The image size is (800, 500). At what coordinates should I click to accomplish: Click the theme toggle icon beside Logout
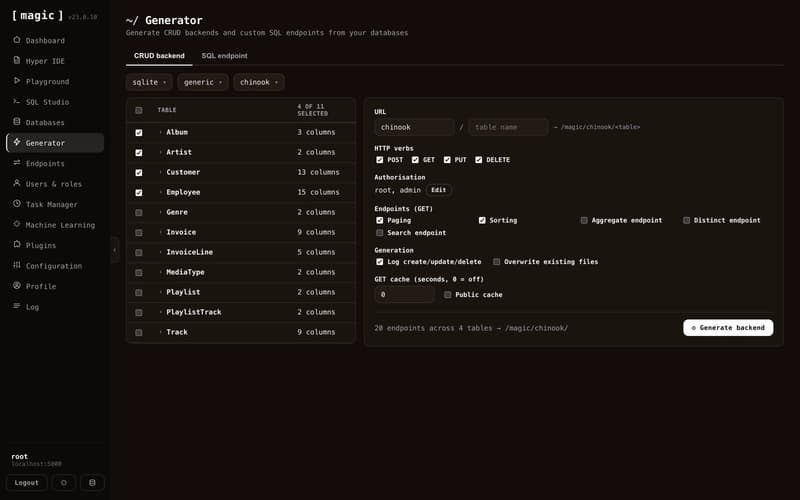click(64, 483)
